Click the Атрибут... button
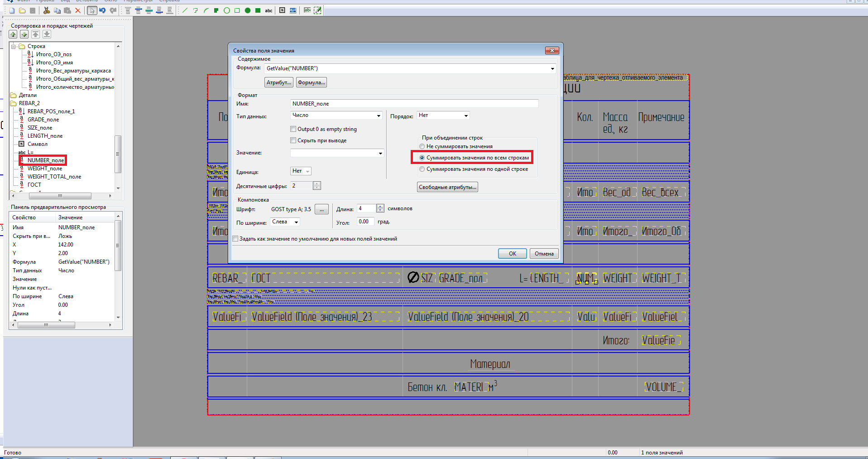 [278, 82]
